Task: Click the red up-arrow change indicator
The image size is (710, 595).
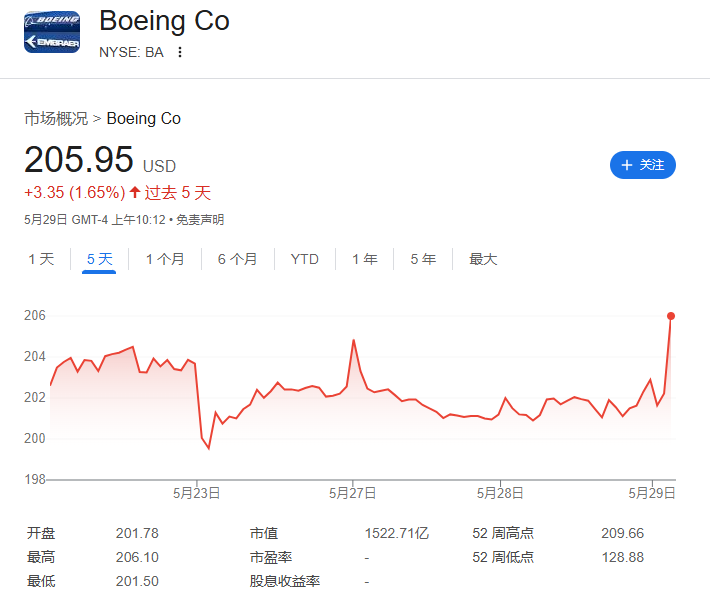Action: [135, 192]
